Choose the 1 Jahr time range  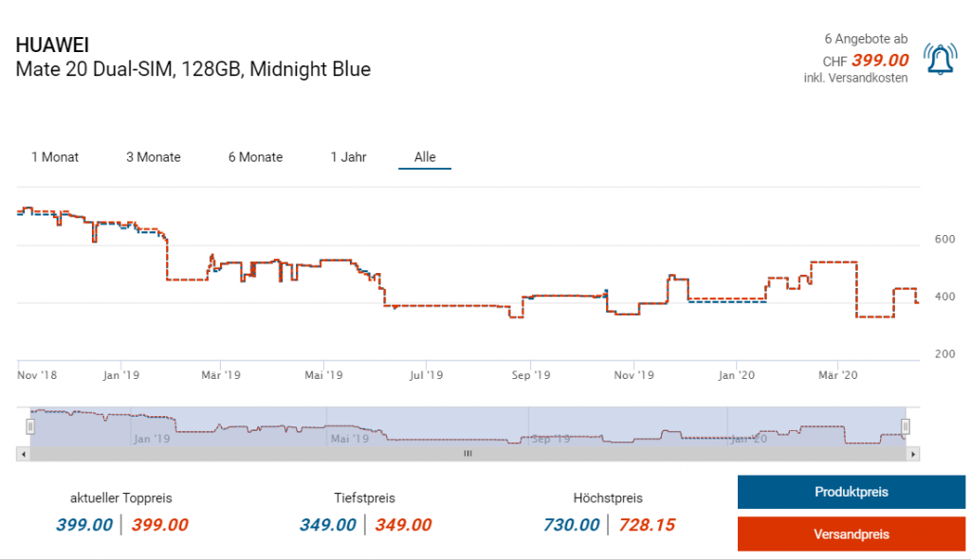(x=348, y=157)
